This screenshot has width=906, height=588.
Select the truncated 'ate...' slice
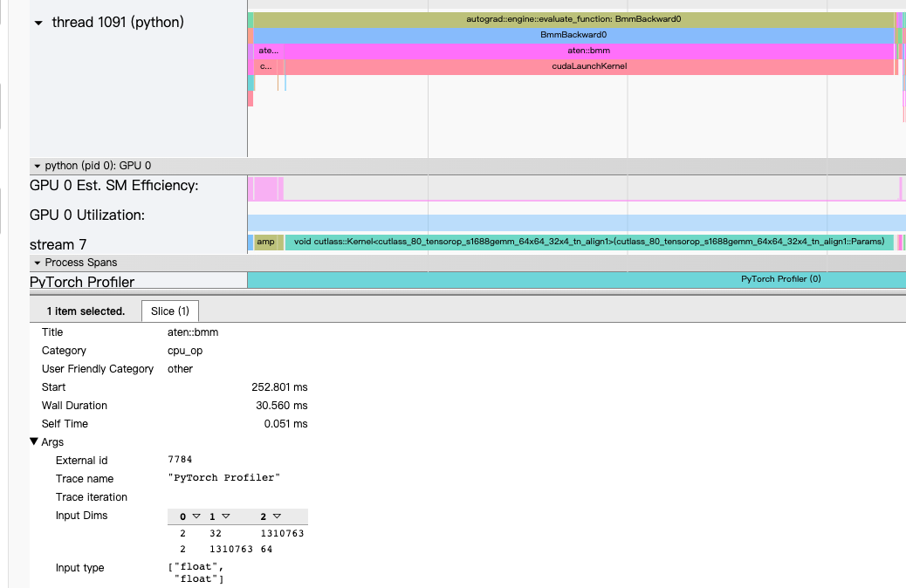(268, 51)
